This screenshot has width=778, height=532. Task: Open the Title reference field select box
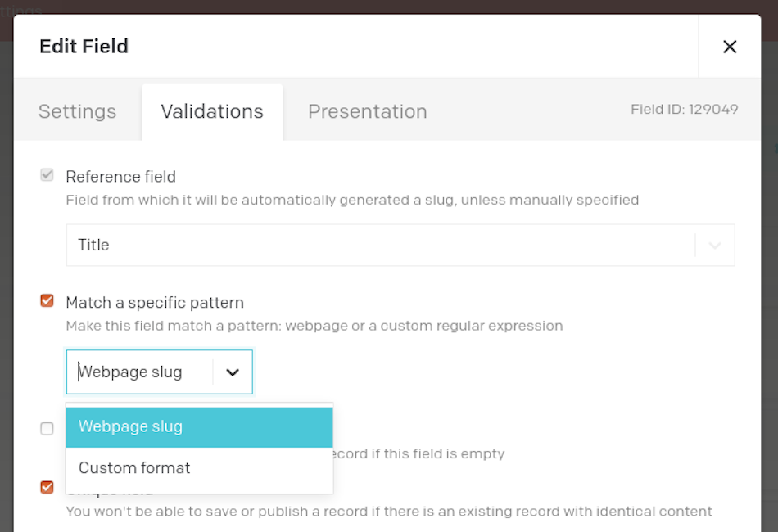400,245
